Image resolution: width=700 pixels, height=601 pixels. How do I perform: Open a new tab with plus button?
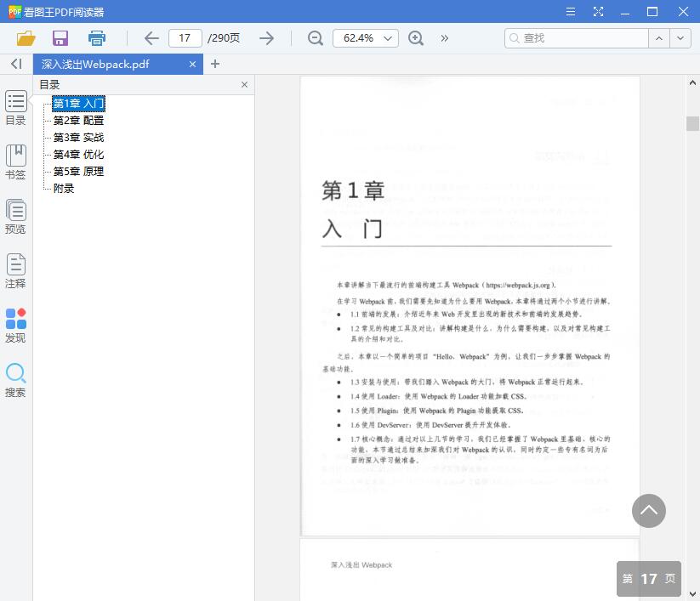(215, 64)
